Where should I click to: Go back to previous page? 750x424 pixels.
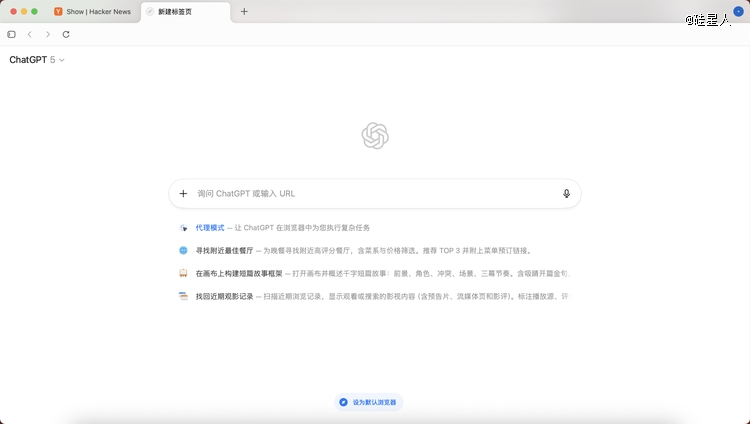[30, 34]
